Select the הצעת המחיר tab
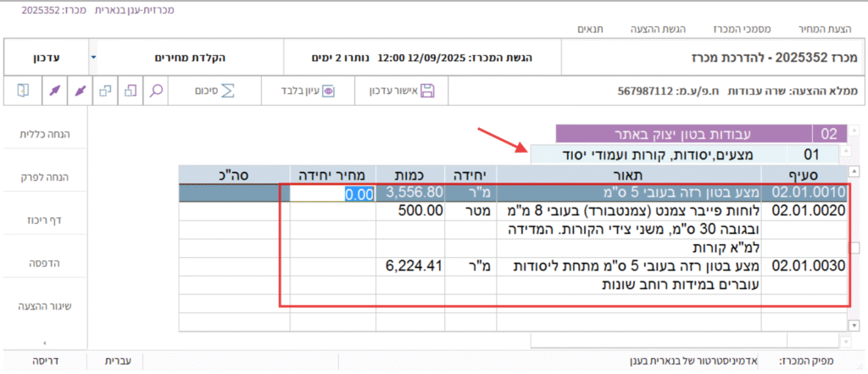Image resolution: width=868 pixels, height=374 pixels. click(826, 29)
